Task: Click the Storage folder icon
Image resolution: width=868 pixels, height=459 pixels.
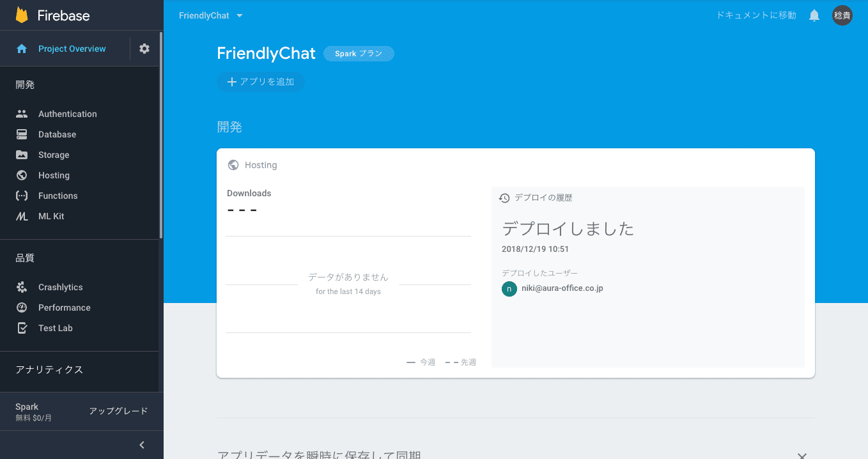Action: (x=22, y=155)
